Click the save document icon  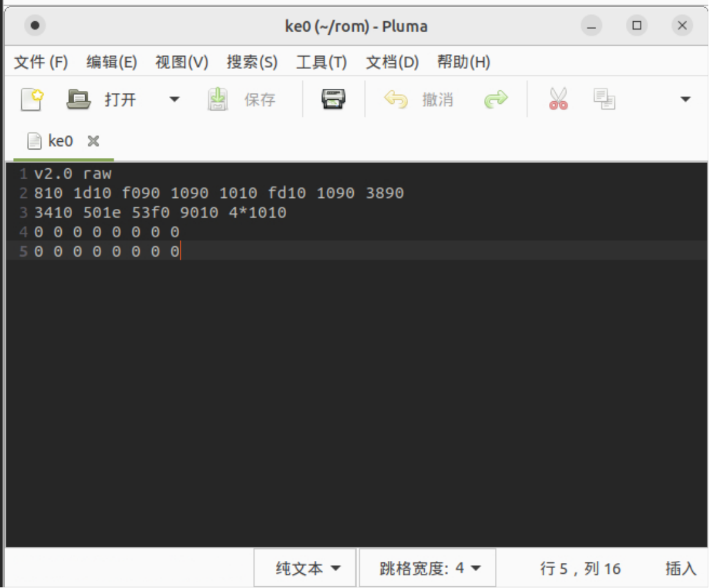218,99
